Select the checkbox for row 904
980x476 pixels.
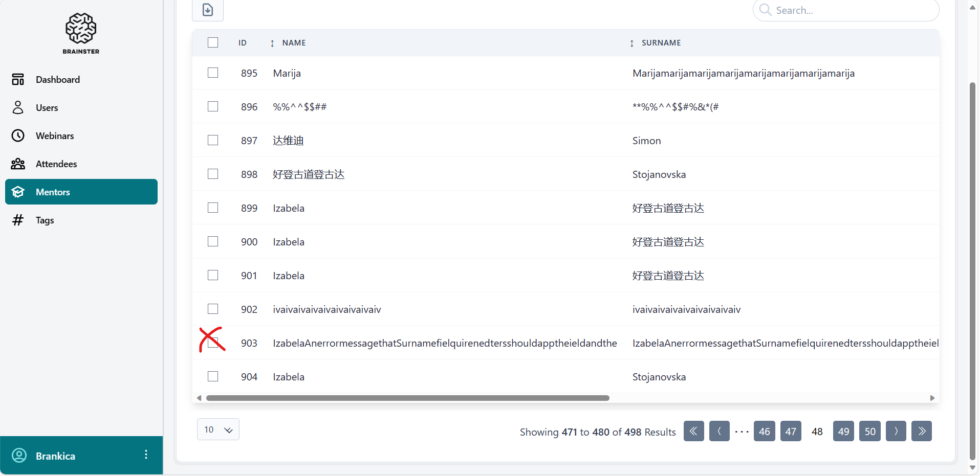tap(213, 376)
